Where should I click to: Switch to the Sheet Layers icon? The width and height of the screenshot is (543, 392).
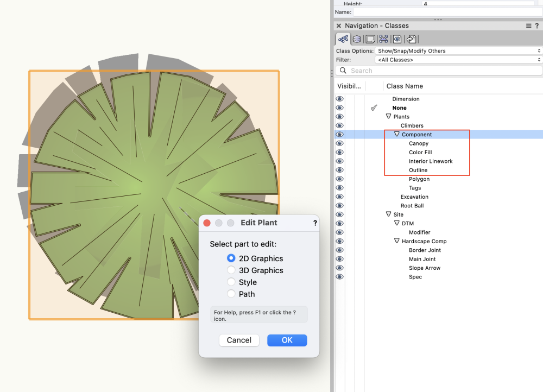370,39
